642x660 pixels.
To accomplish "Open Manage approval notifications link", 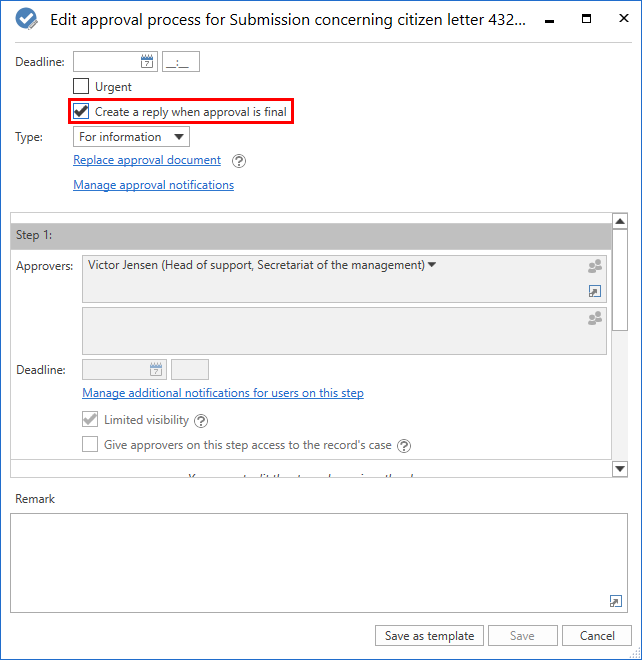I will pyautogui.click(x=153, y=185).
